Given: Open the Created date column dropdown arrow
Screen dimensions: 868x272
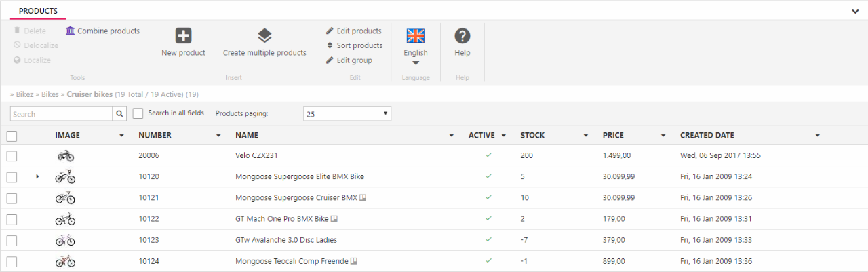Looking at the screenshot, I should 818,136.
